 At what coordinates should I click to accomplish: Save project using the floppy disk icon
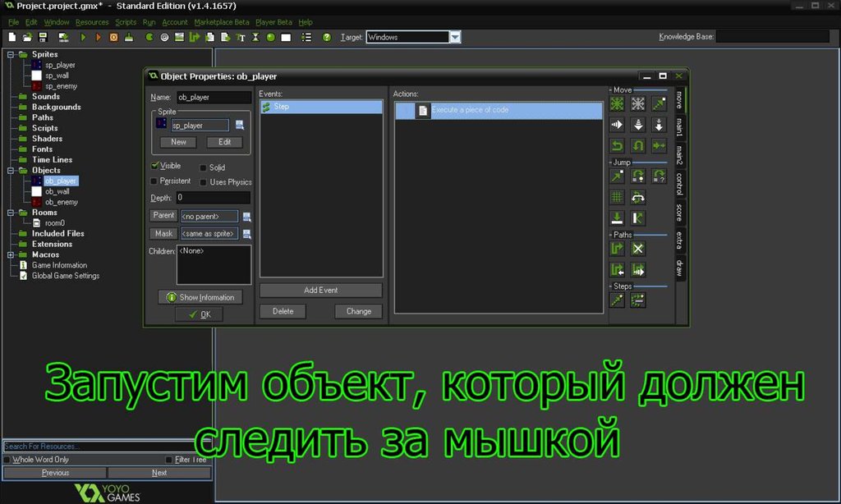pos(43,37)
